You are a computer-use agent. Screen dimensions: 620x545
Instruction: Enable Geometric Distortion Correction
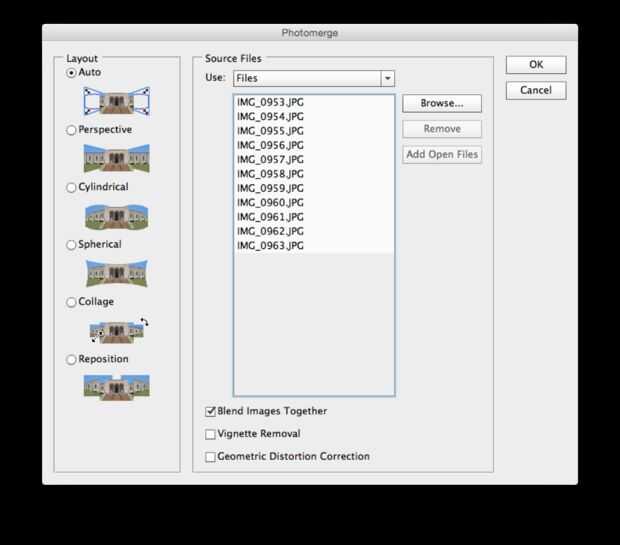click(x=210, y=457)
